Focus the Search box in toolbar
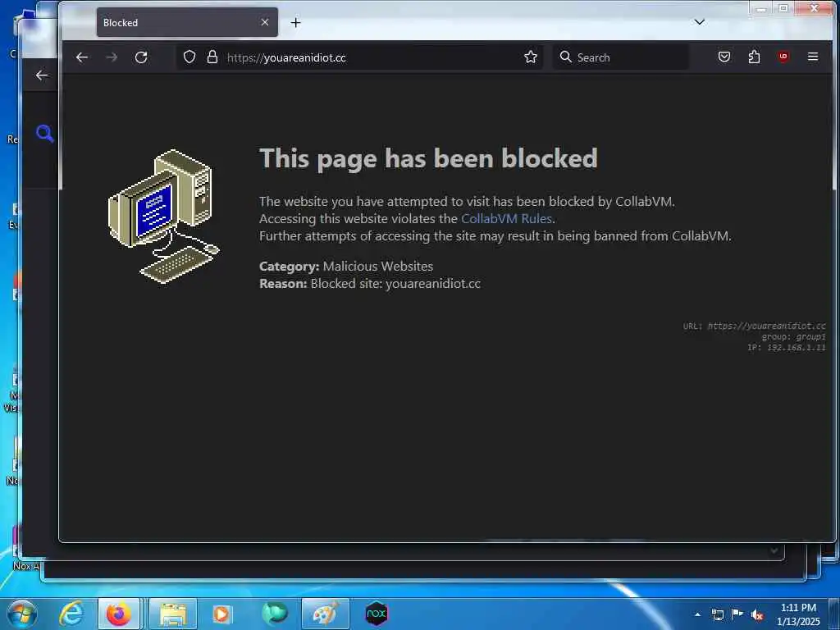This screenshot has width=840, height=630. 620,57
